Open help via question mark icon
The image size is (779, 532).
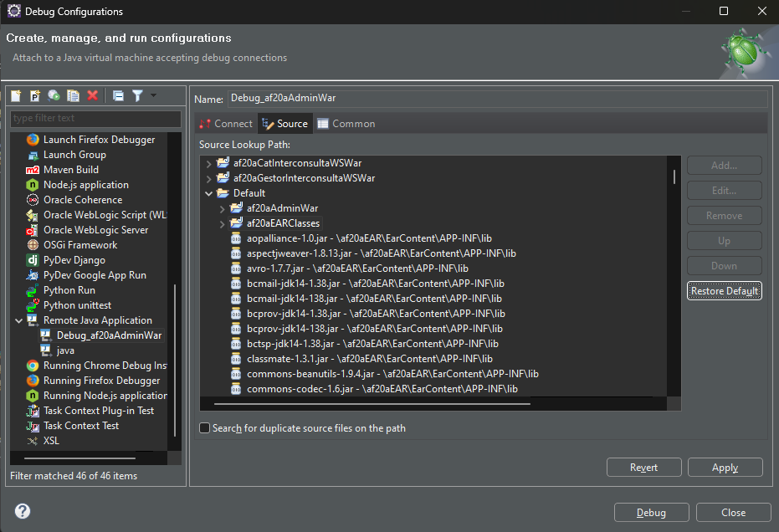[23, 511]
